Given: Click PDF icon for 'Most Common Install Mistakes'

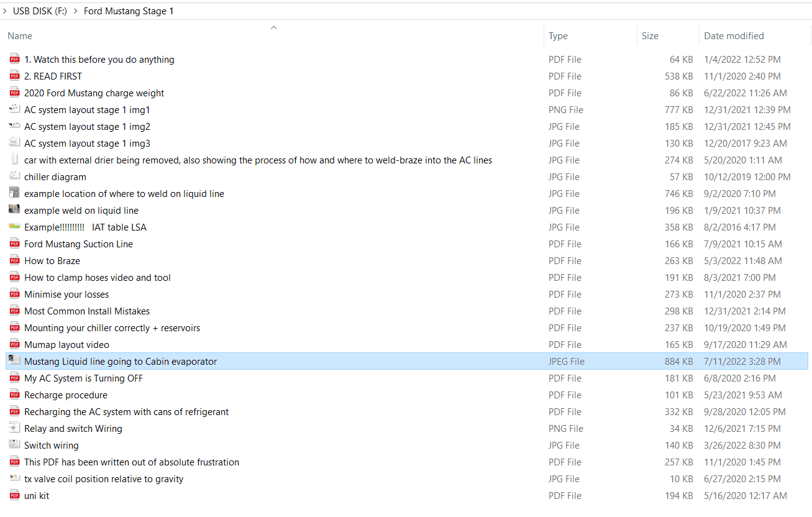Looking at the screenshot, I should pos(14,311).
